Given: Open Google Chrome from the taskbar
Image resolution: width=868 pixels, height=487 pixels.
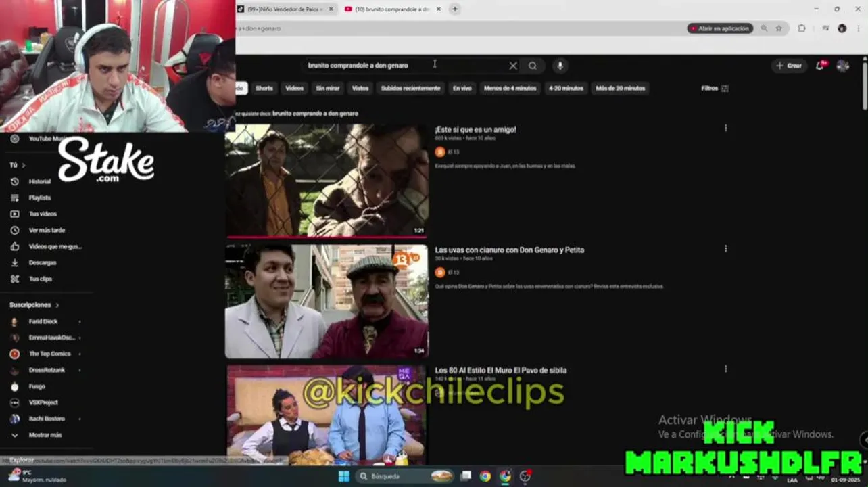Looking at the screenshot, I should tap(485, 476).
